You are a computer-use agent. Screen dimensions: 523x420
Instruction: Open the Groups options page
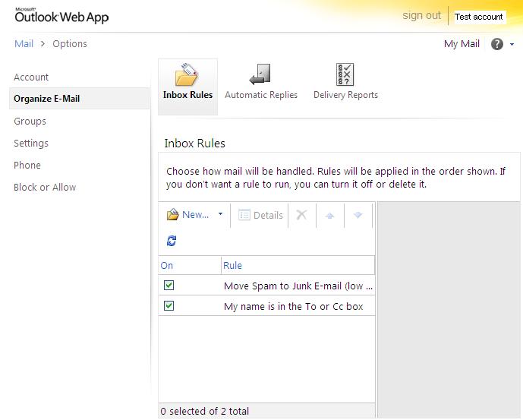(x=30, y=121)
